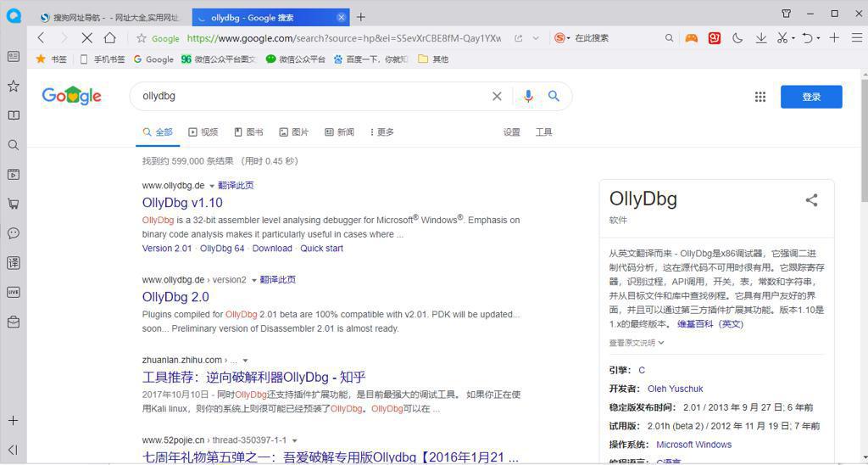Select the 新闻 results tab

339,132
